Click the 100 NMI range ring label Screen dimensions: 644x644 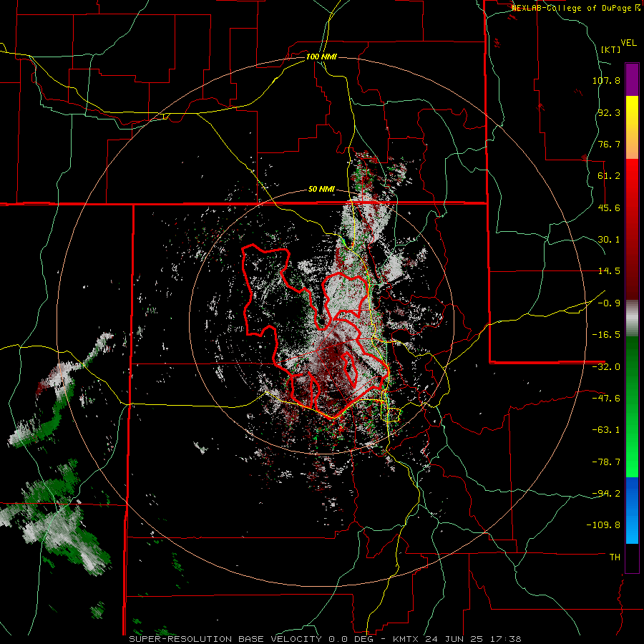tap(321, 57)
